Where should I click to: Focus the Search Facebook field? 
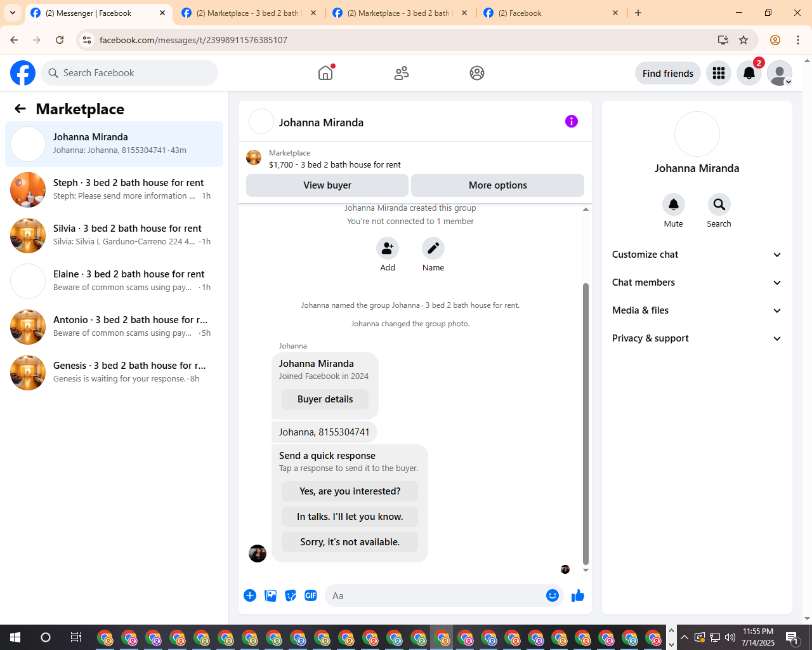pyautogui.click(x=129, y=73)
